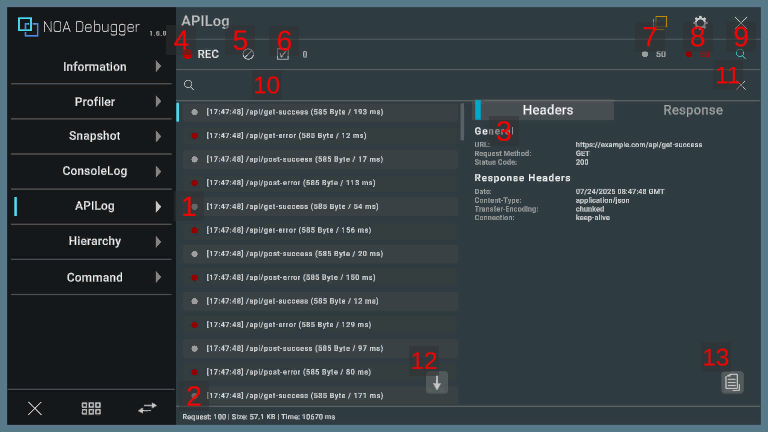Viewport: 768px width, 432px height.
Task: Click the floating window icon in header
Action: point(660,23)
